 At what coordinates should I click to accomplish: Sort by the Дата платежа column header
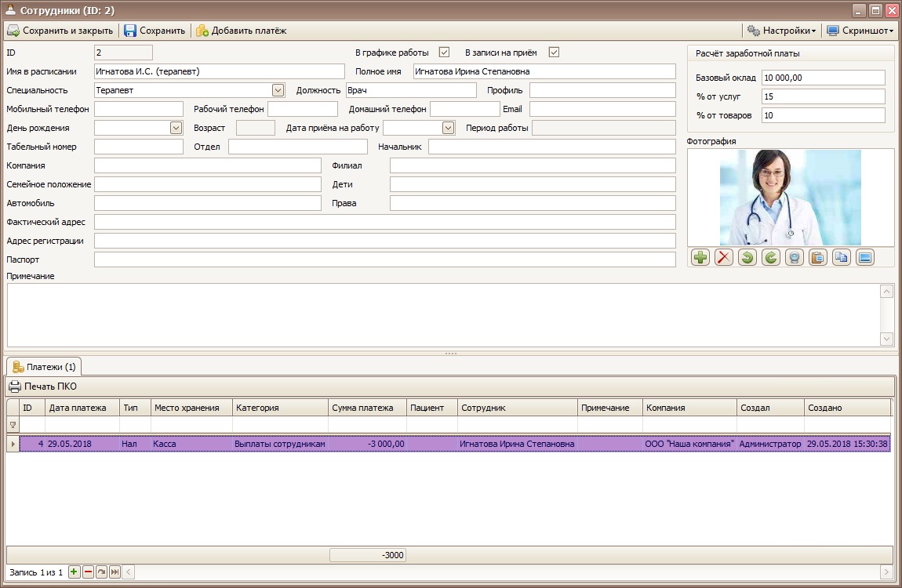coord(82,408)
